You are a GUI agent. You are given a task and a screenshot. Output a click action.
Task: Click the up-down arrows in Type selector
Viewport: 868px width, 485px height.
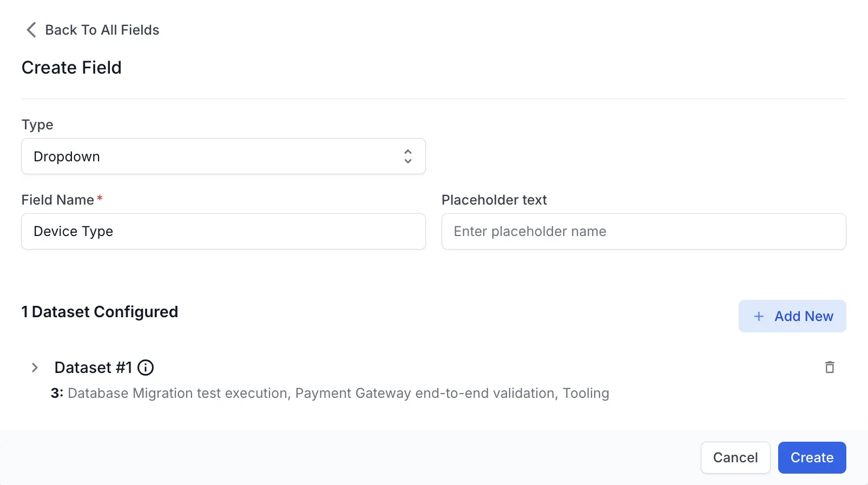point(408,156)
